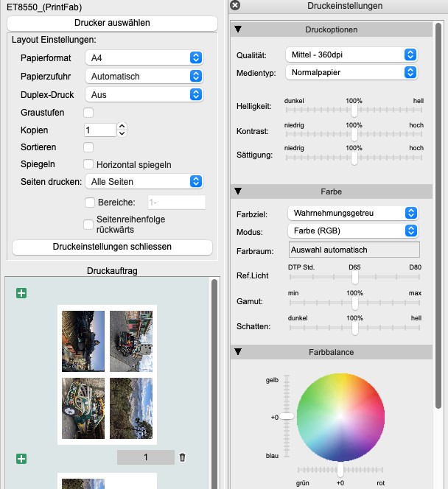Check Seitenreihenfolge rückwärts option
This screenshot has height=489, width=448.
coord(90,225)
